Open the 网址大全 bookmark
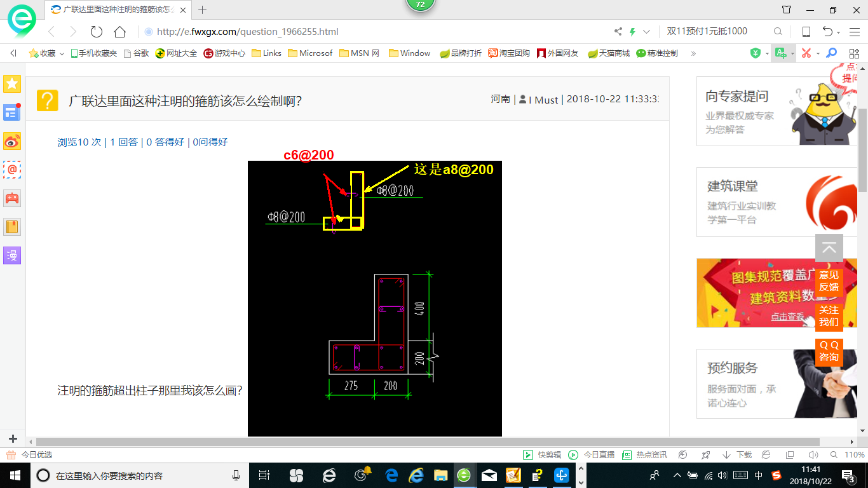 [x=176, y=53]
